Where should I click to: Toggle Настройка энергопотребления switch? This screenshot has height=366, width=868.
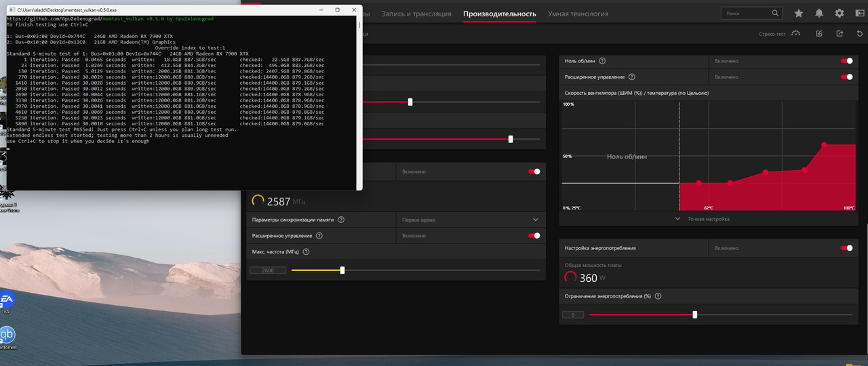(x=847, y=248)
